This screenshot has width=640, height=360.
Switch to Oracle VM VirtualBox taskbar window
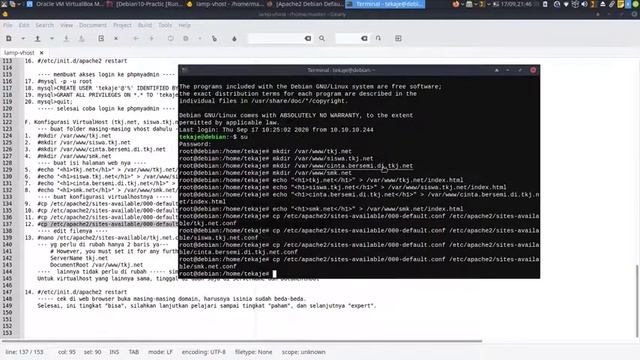(65, 4)
